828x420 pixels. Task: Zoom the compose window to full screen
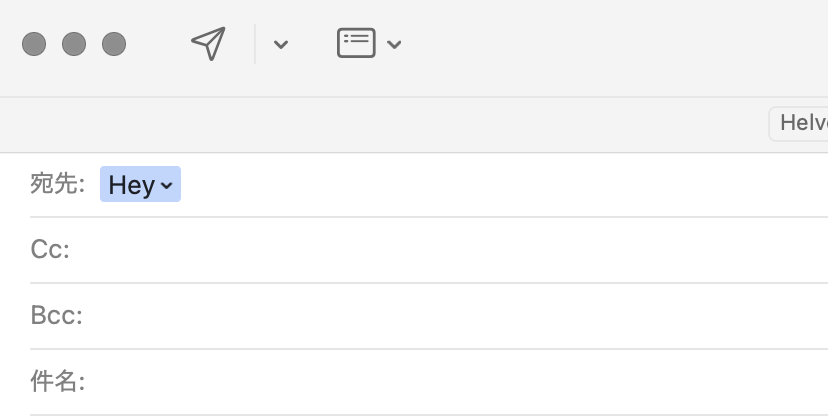(x=114, y=44)
